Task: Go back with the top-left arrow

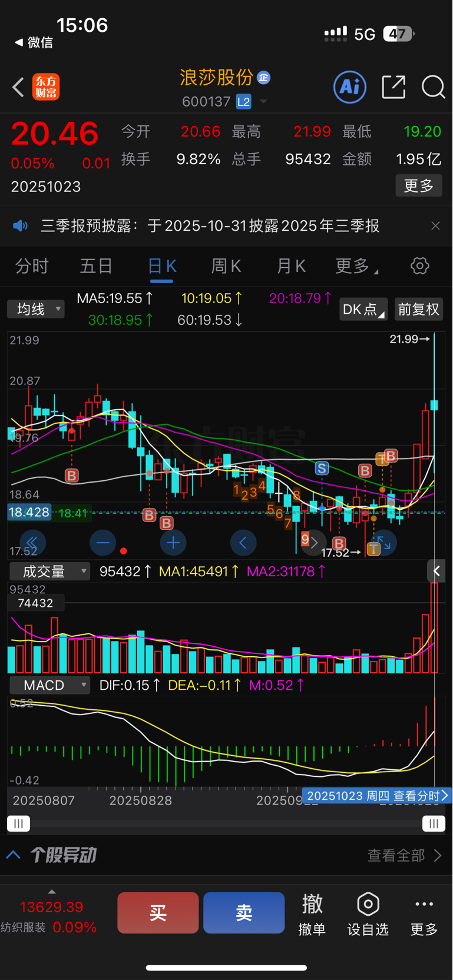Action: [18, 88]
